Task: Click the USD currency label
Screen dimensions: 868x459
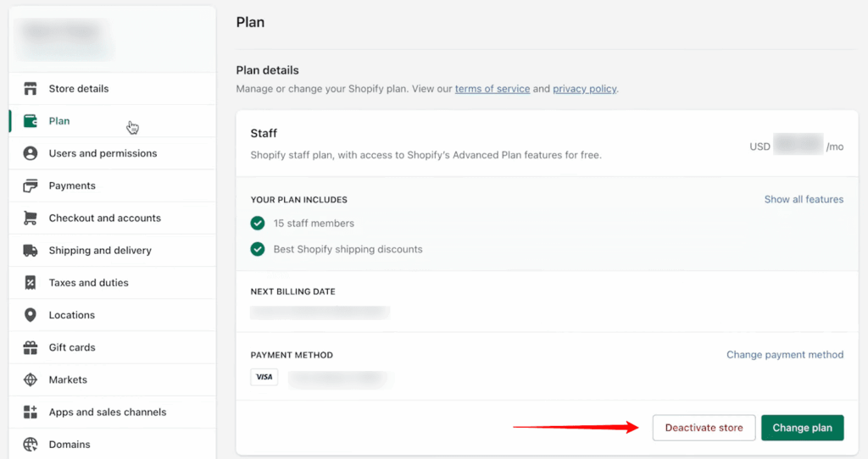Action: pos(759,147)
